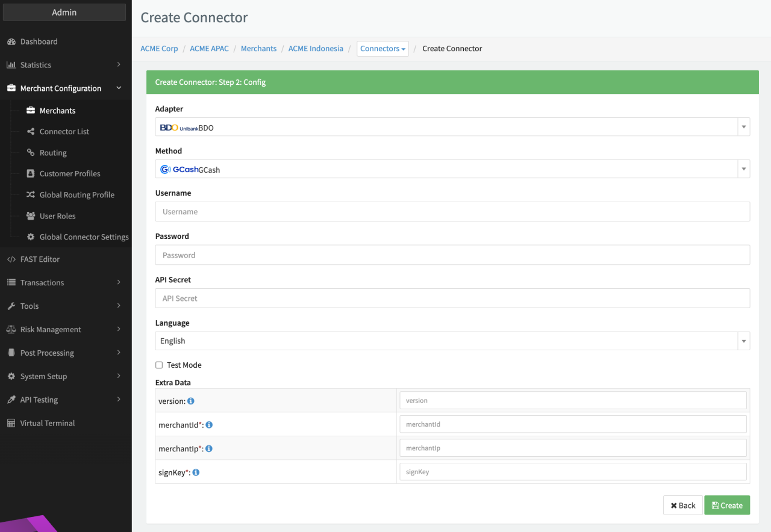Open the FAST Editor menu item

pyautogui.click(x=40, y=259)
